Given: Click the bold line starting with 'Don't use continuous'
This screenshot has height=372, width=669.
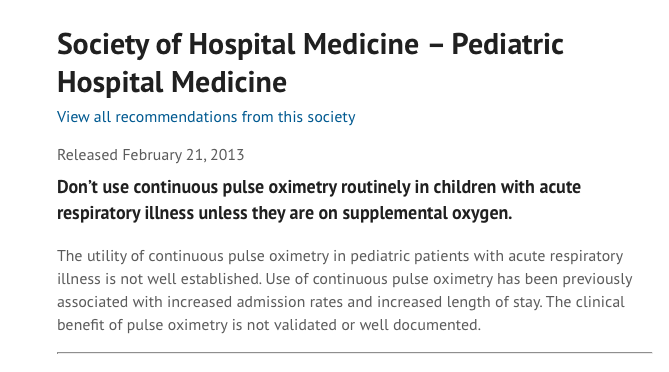Looking at the screenshot, I should pyautogui.click(x=319, y=187).
